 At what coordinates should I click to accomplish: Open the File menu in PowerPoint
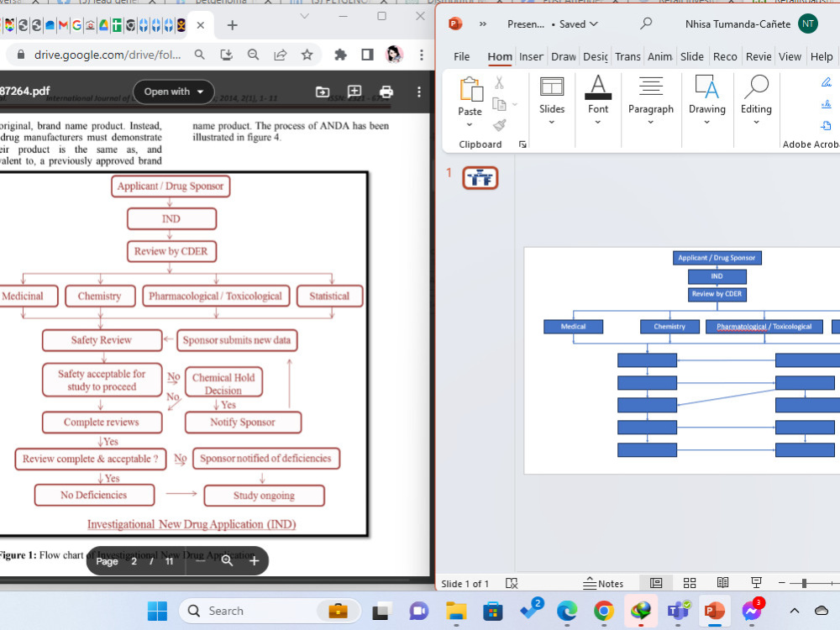click(461, 57)
